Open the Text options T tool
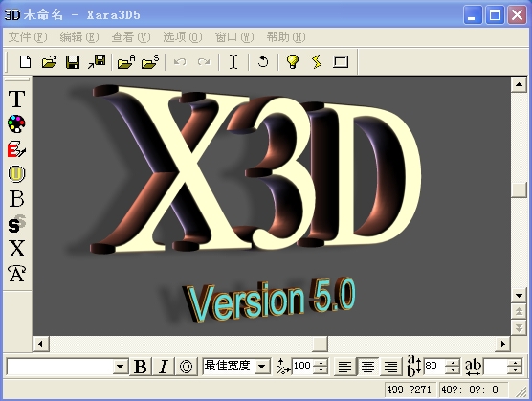 [16, 99]
